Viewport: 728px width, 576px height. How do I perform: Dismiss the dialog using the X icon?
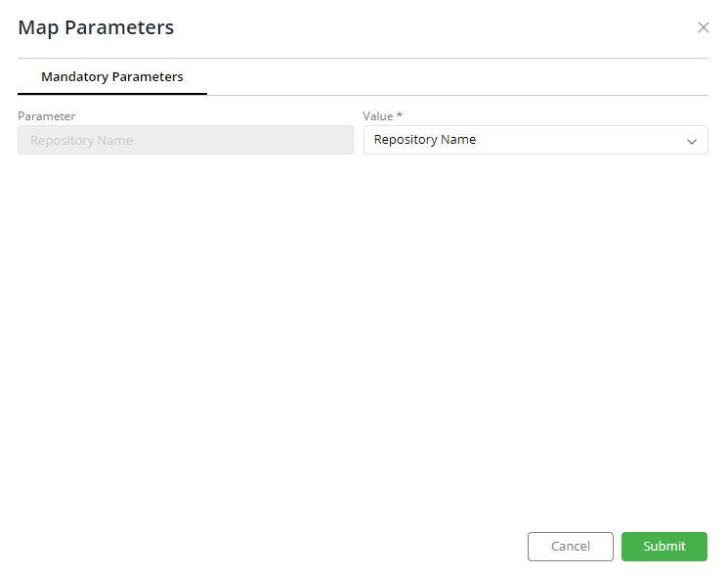tap(703, 27)
